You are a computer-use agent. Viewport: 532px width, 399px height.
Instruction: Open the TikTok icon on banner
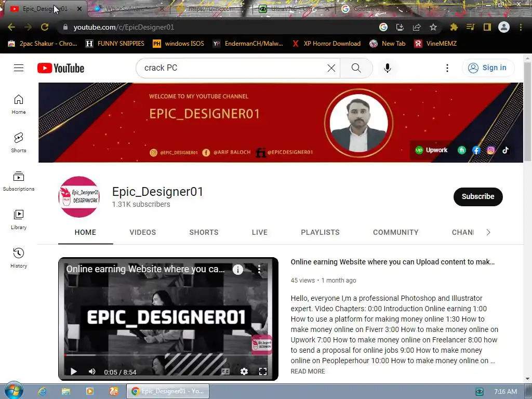coord(505,150)
